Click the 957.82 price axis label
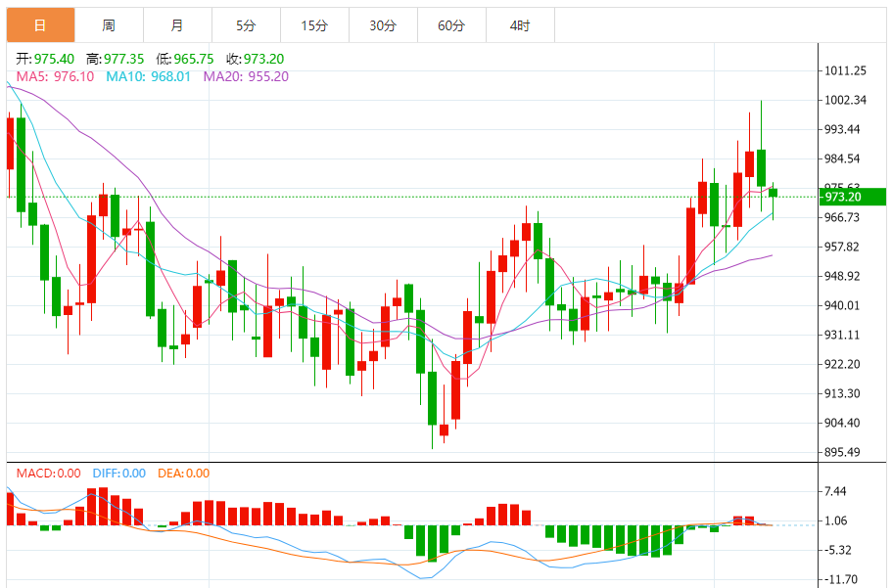892x588 pixels. coord(842,247)
